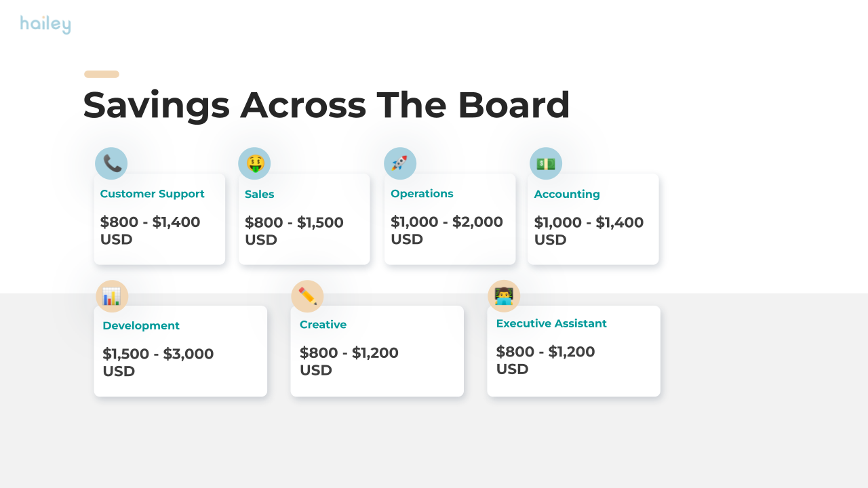Click the $1,000 - $2,000 USD amount
868x488 pixels.
pos(447,230)
